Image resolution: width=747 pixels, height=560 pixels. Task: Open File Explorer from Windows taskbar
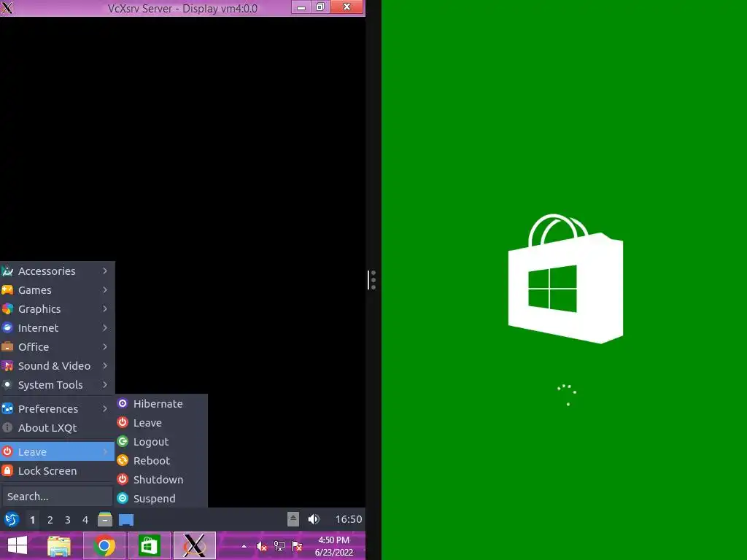[59, 545]
